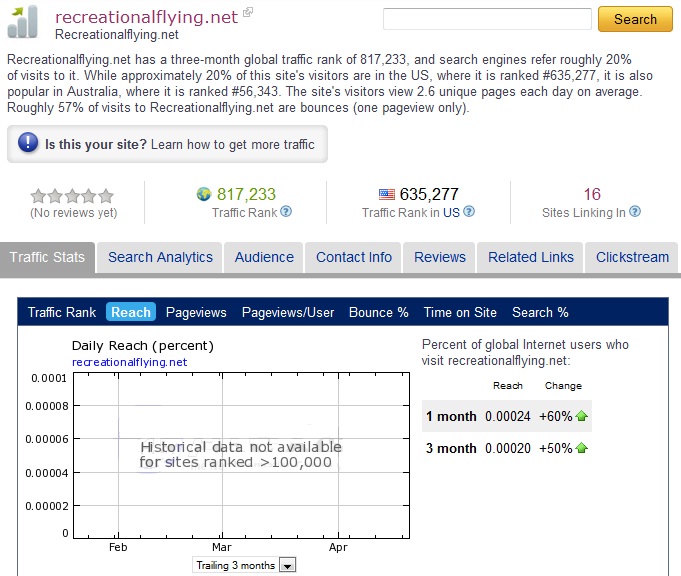Click the globe icon next to 817,233
The width and height of the screenshot is (681, 576).
pyautogui.click(x=204, y=194)
